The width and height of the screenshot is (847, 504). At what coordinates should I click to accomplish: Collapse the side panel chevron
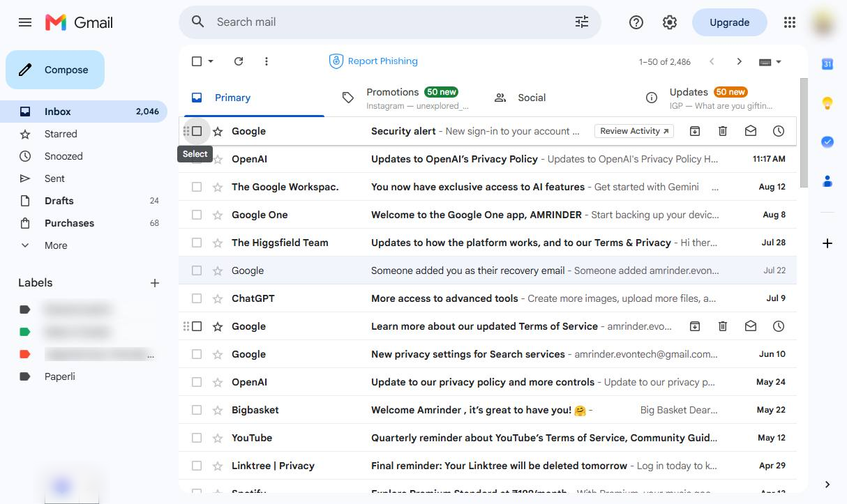(827, 484)
